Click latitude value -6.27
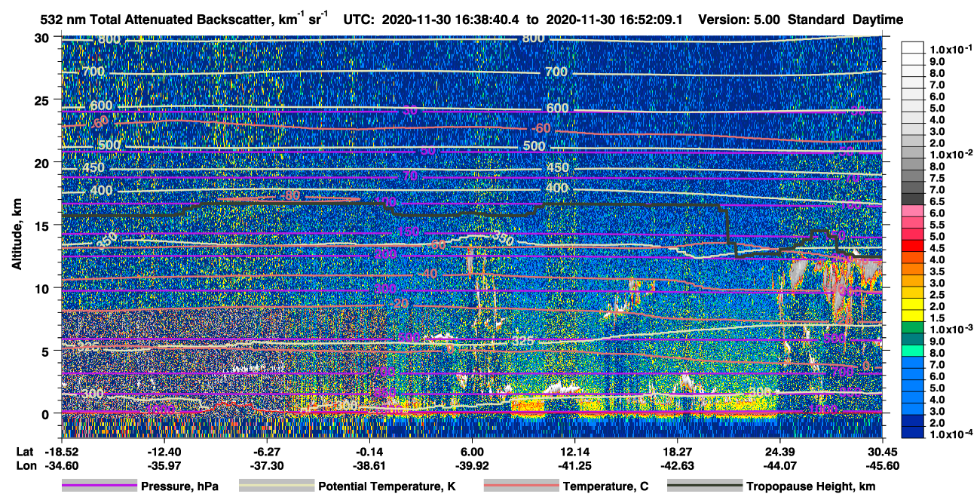Viewport: 980px width, 503px height. [x=266, y=452]
